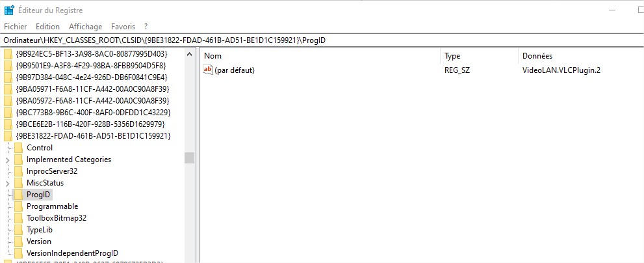
Task: Click the Control key folder icon
Action: pos(18,148)
